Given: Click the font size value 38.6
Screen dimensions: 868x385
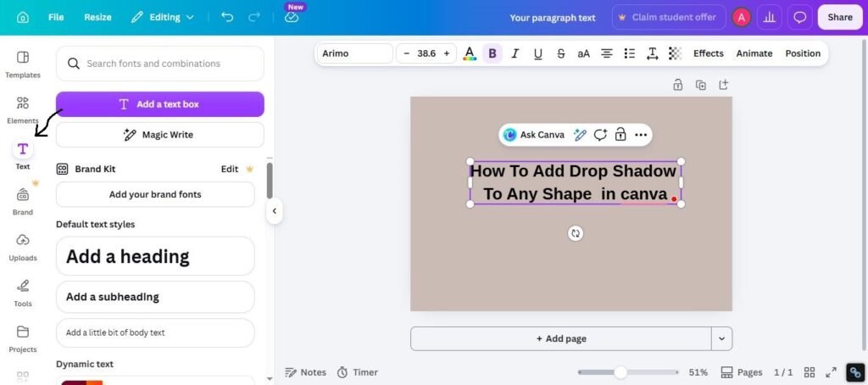Looking at the screenshot, I should (426, 53).
